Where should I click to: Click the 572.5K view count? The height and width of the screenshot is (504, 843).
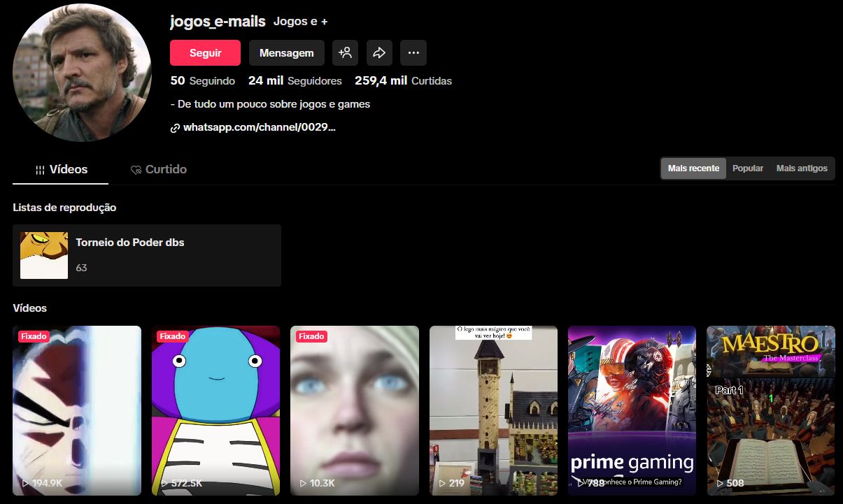tap(187, 483)
